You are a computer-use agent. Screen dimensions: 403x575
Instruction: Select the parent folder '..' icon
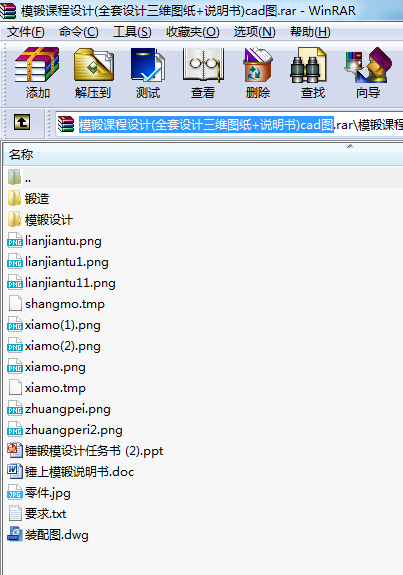click(x=15, y=177)
